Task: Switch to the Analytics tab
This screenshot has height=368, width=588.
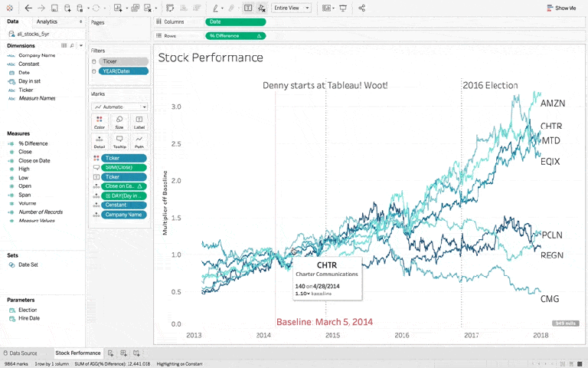Action: (x=47, y=21)
